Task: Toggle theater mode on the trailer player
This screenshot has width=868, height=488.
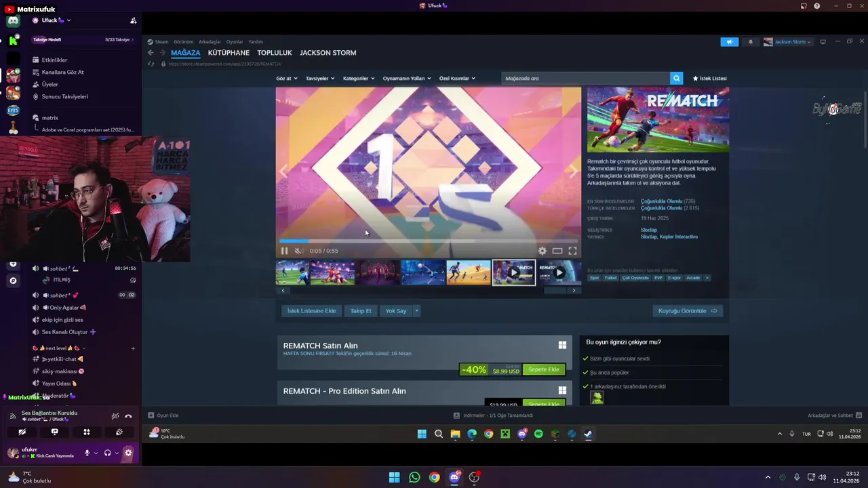Action: pyautogui.click(x=557, y=251)
